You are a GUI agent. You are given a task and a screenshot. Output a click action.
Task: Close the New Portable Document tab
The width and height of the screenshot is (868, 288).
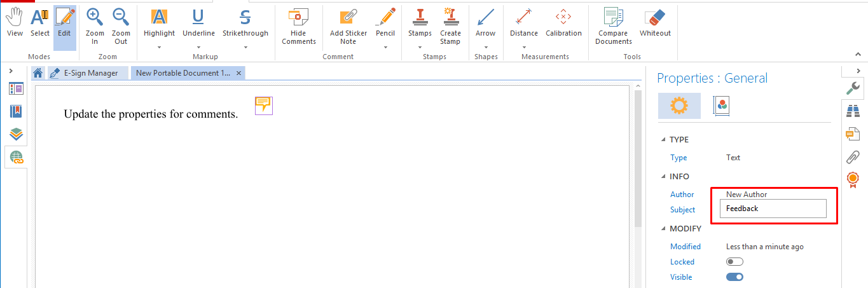238,73
